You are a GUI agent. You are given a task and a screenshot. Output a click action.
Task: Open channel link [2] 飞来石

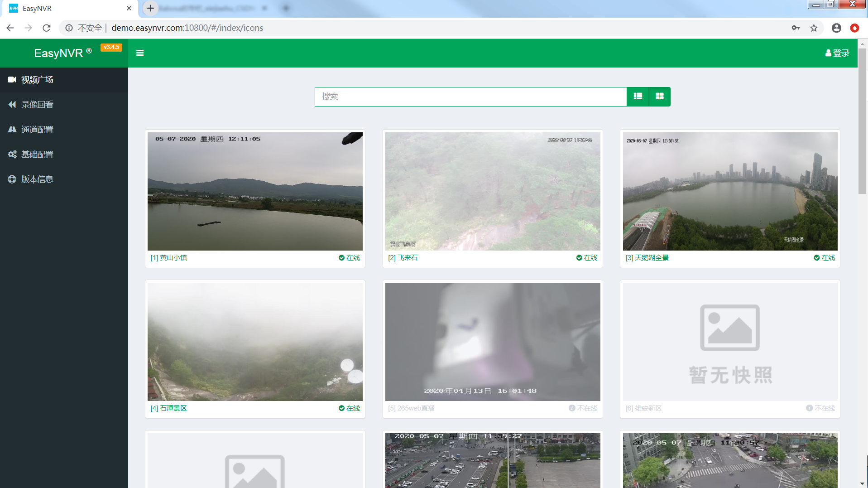click(403, 257)
